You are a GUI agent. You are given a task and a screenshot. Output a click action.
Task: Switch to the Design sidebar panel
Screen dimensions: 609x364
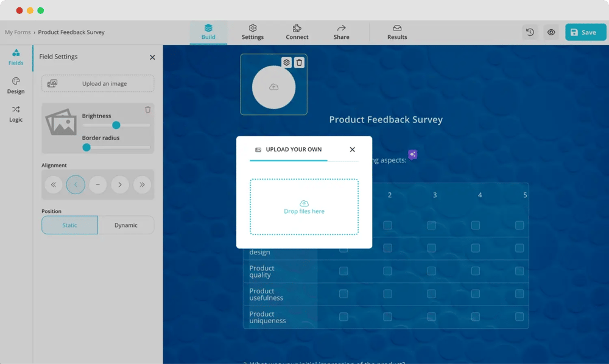tap(15, 85)
